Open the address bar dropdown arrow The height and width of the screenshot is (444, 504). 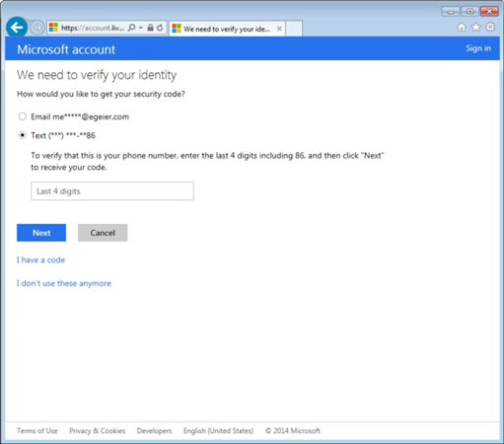tap(141, 28)
